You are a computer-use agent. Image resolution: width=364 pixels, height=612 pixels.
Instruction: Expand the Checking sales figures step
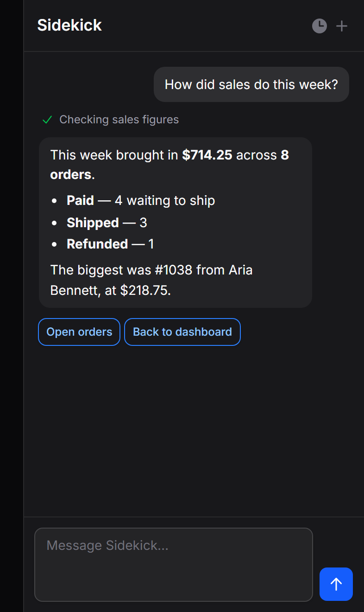[119, 120]
